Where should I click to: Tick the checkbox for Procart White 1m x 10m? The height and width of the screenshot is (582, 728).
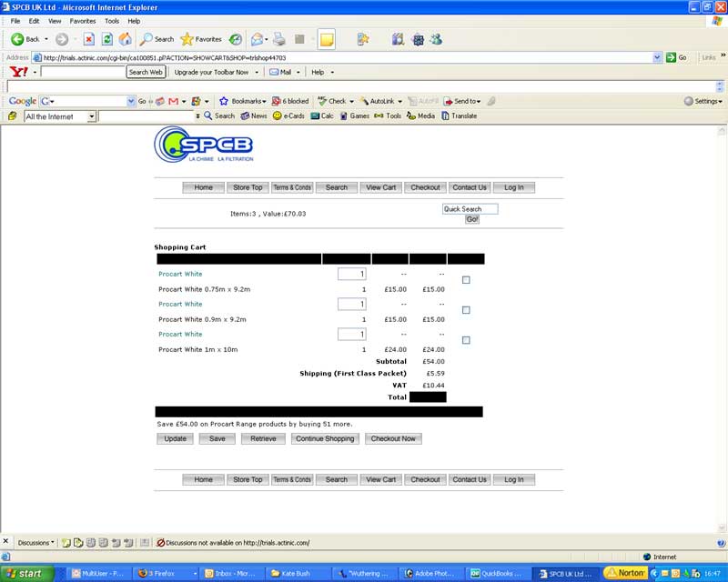[466, 340]
